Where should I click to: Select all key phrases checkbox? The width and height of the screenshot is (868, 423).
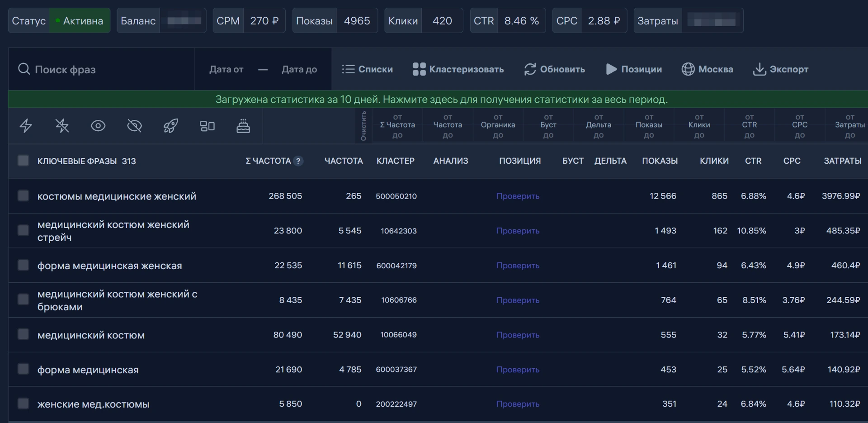(x=23, y=161)
